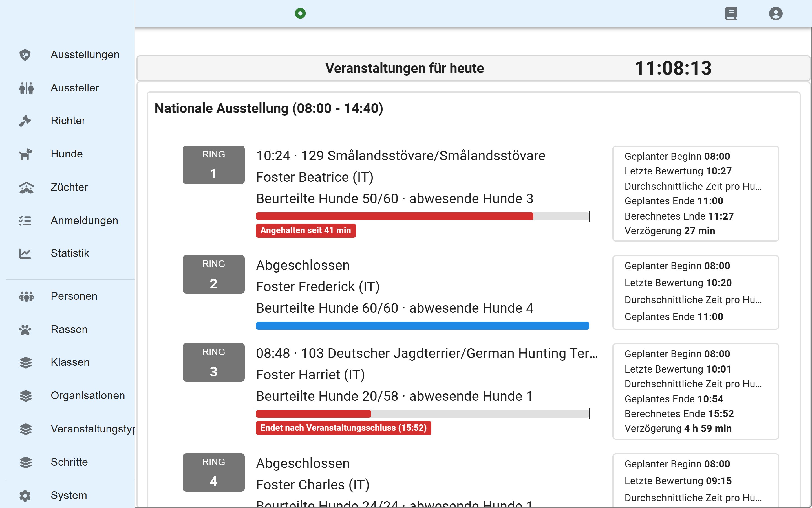Click the Züchter kennel icon
Viewport: 812px width, 508px height.
pyautogui.click(x=26, y=187)
